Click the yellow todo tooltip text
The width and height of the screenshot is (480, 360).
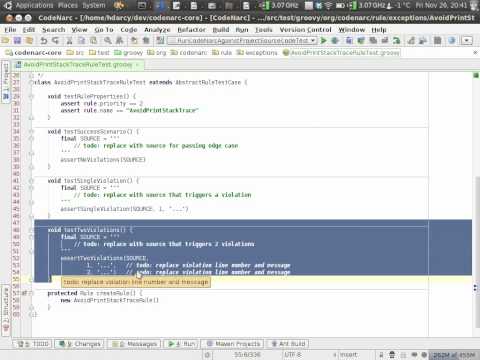(x=136, y=282)
